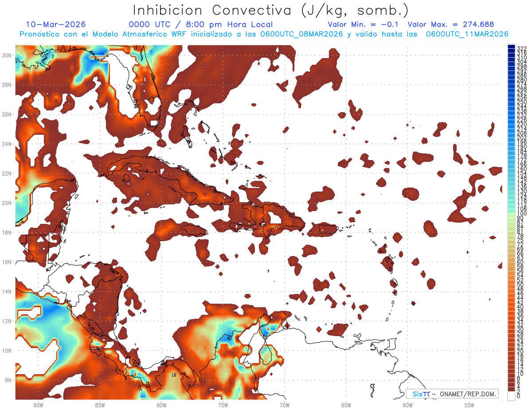Click valid-until time '0600UTC_11MAR2026'
This screenshot has width=532, height=411.
tap(467, 34)
